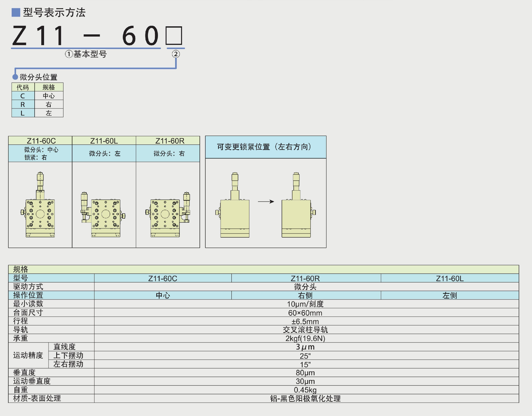The height and width of the screenshot is (416, 532).
Task: Click the circled number 2 marker
Action: [176, 54]
